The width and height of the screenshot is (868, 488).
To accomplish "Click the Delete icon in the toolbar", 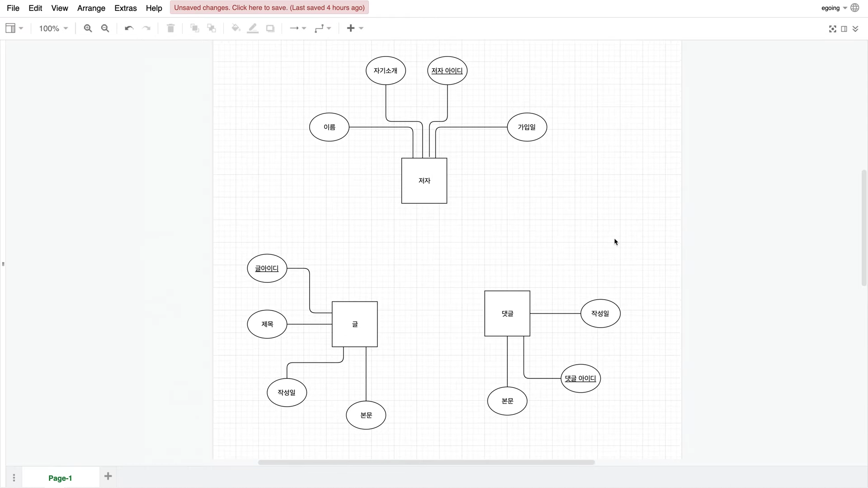I will (x=170, y=28).
